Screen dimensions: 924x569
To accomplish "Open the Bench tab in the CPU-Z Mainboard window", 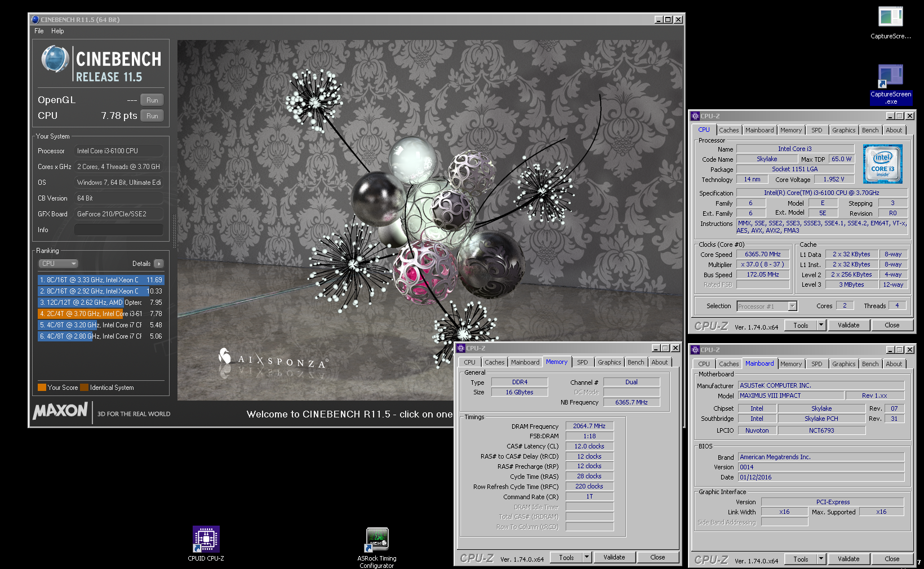I will (870, 364).
